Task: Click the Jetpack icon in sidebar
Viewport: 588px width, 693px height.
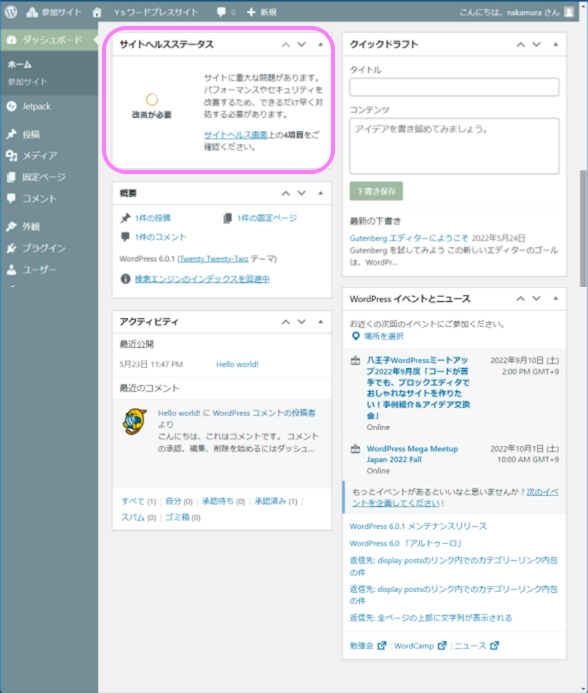Action: point(11,107)
